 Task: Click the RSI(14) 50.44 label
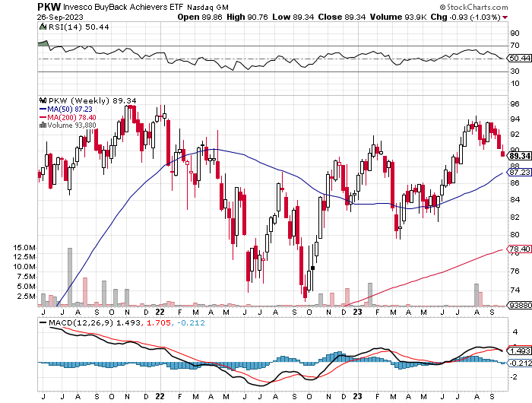79,27
